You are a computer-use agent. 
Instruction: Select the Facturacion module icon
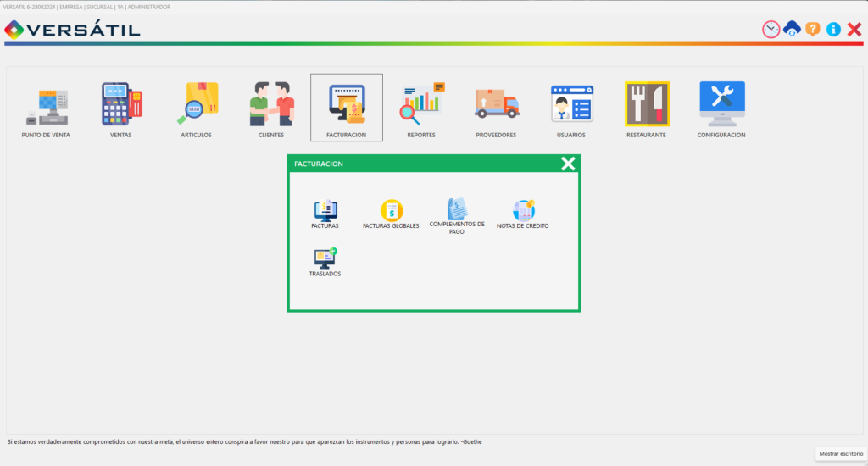click(347, 108)
